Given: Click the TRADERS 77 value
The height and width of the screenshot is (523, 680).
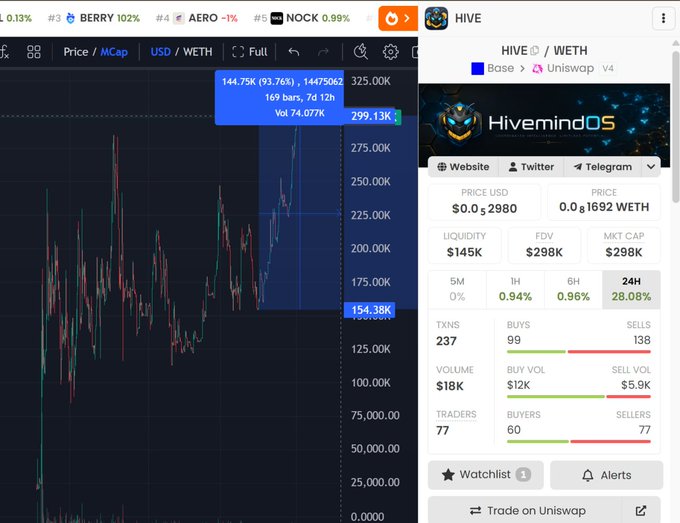Looking at the screenshot, I should click(443, 431).
